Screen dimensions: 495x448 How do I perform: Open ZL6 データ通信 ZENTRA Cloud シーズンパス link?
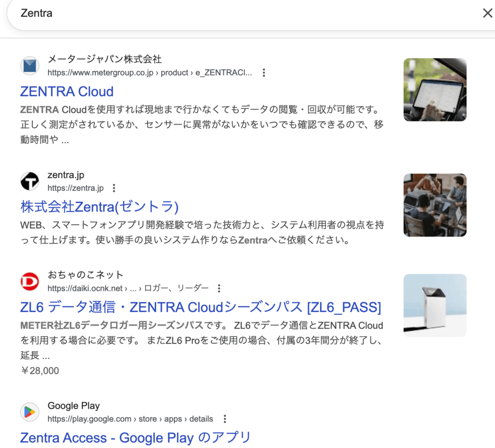tap(201, 307)
